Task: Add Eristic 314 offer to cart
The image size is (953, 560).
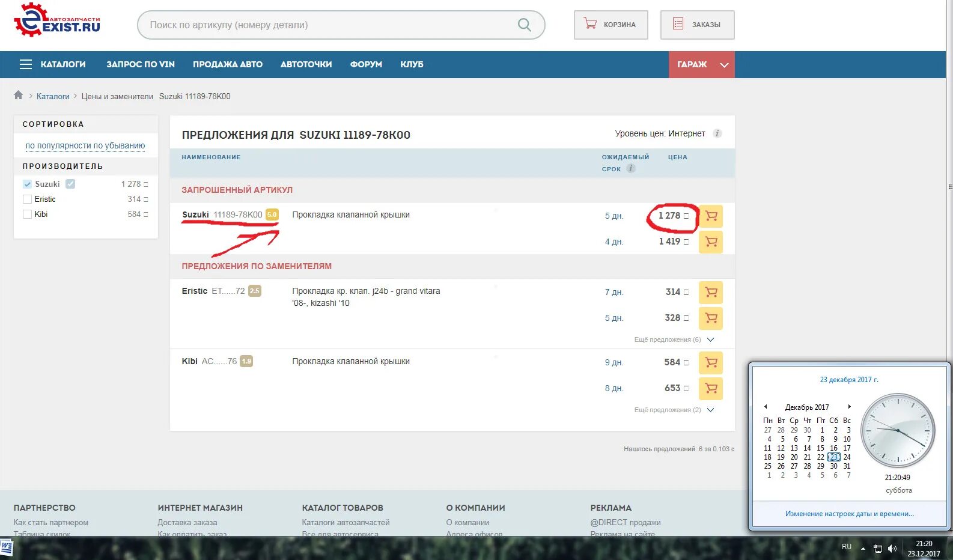Action: [x=711, y=292]
